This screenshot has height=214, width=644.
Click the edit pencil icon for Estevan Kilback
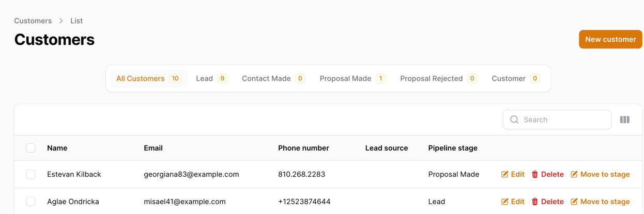coord(505,174)
